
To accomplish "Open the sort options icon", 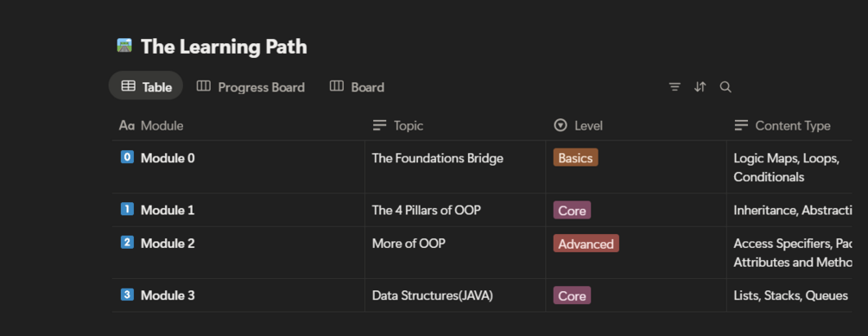I will tap(700, 87).
